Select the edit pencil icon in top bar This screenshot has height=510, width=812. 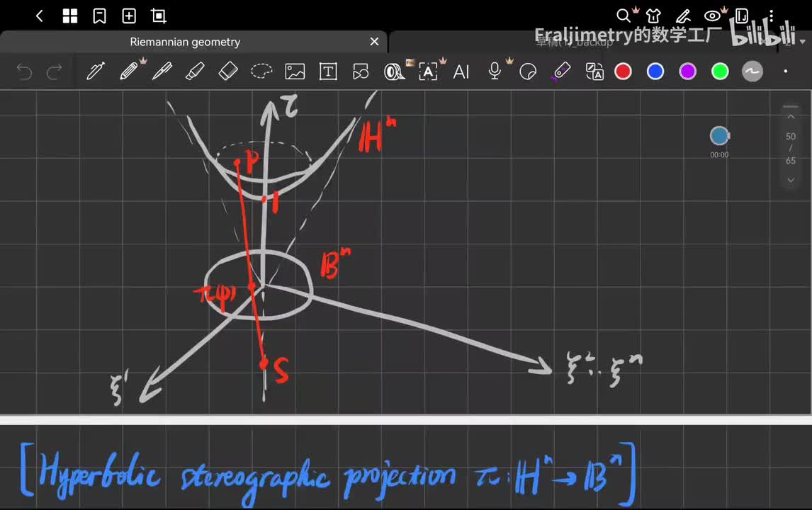683,16
